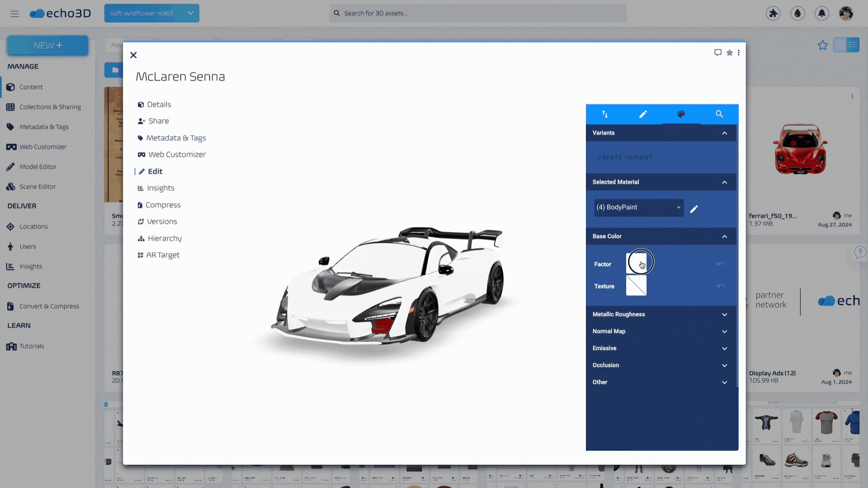Open the user profile avatar
Image resolution: width=868 pixels, height=488 pixels.
tap(846, 13)
